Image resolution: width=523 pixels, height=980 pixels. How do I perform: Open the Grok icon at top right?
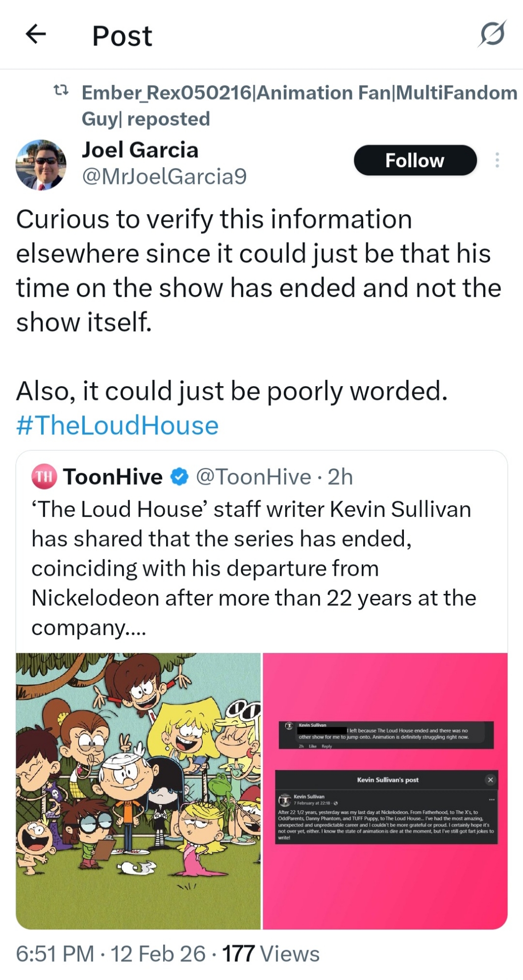tap(492, 34)
